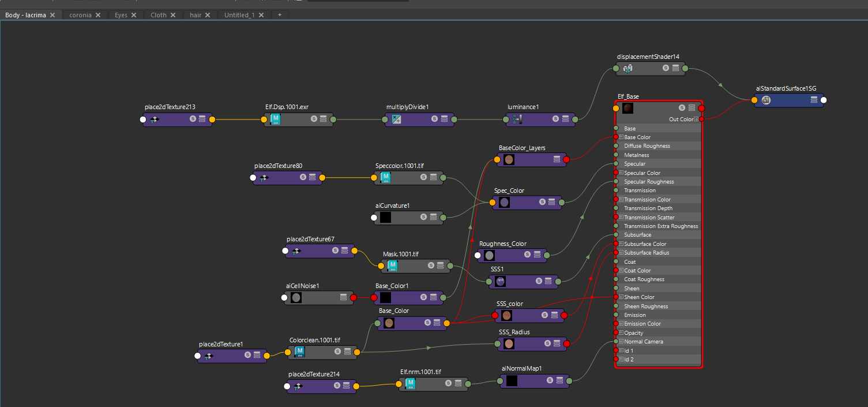Create a new tab with the plus button
868x407 pixels.
279,15
